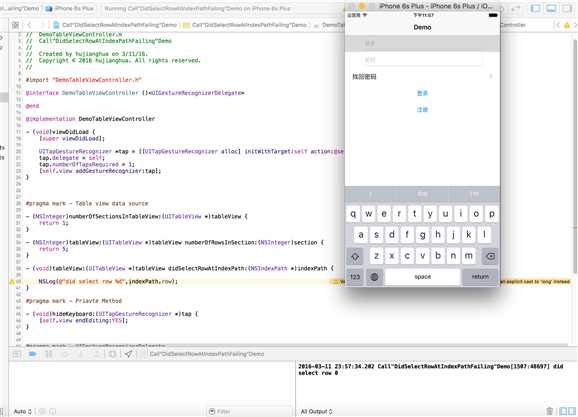Click the Filter field in variables view
The height and width of the screenshot is (417, 578).
click(250, 411)
